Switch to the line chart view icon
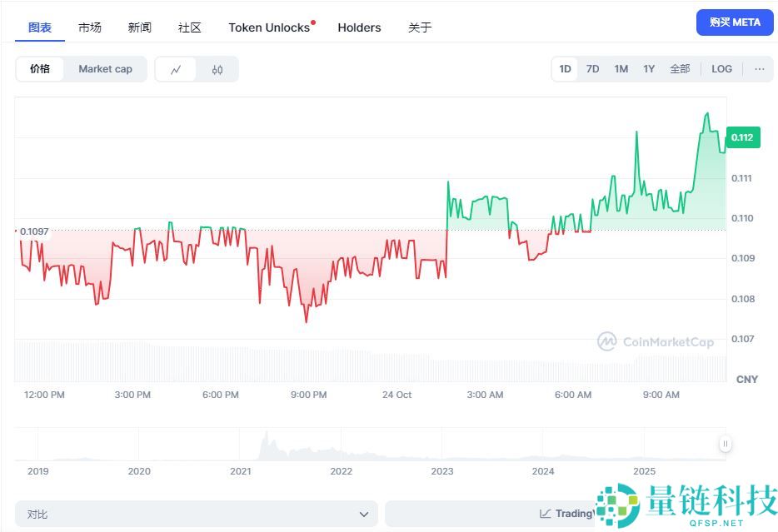This screenshot has height=532, width=778. tap(176, 69)
